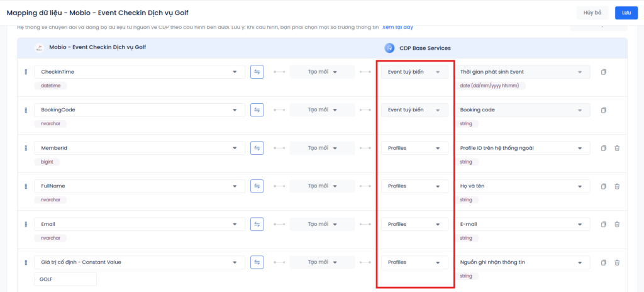Duplicate the Booking code mapping row
The image size is (644, 292).
click(603, 110)
